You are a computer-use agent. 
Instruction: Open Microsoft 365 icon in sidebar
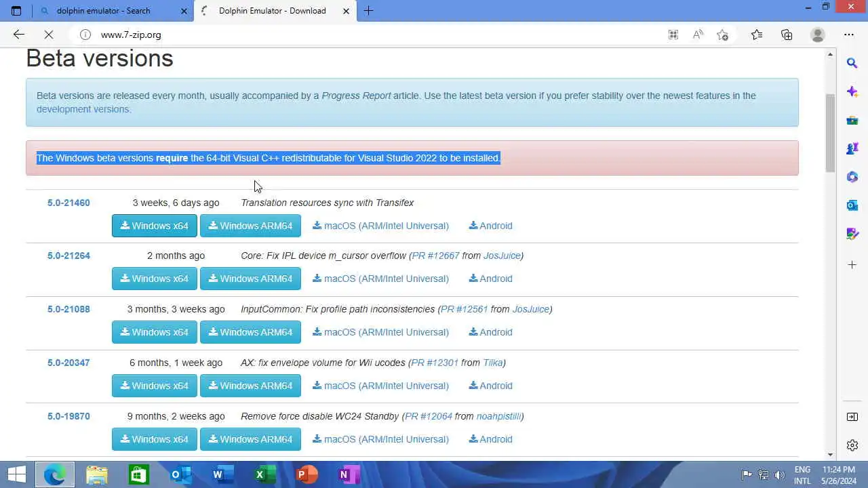pos(852,177)
